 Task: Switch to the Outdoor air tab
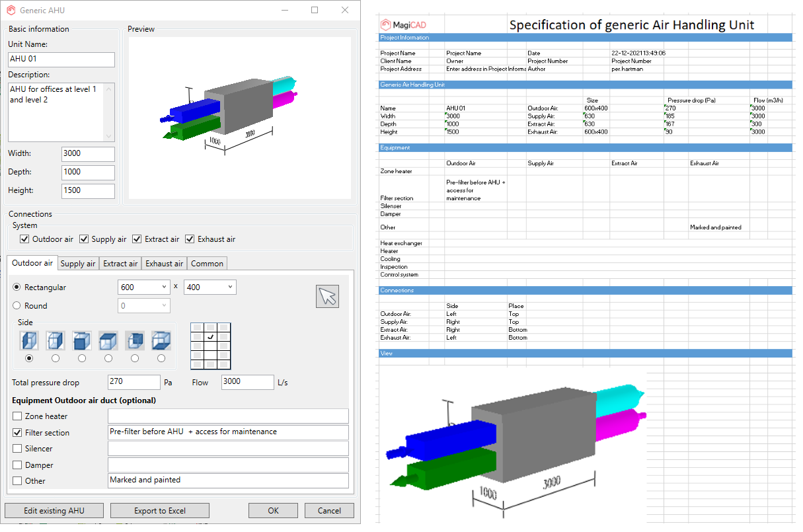pyautogui.click(x=32, y=263)
